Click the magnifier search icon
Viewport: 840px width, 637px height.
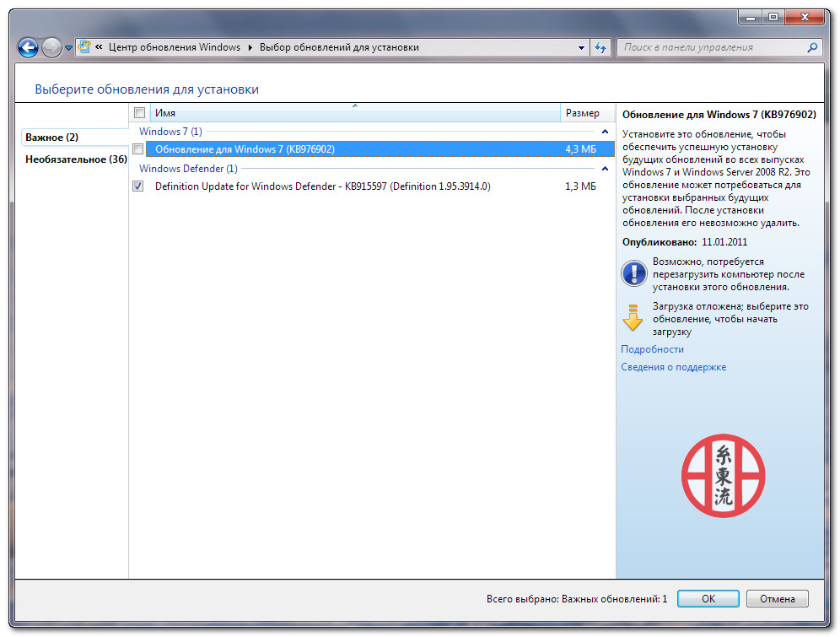click(813, 48)
